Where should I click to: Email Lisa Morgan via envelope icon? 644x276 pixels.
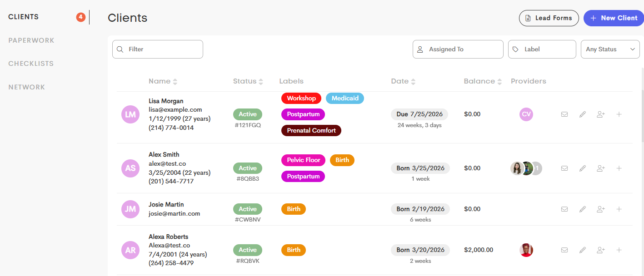point(564,114)
